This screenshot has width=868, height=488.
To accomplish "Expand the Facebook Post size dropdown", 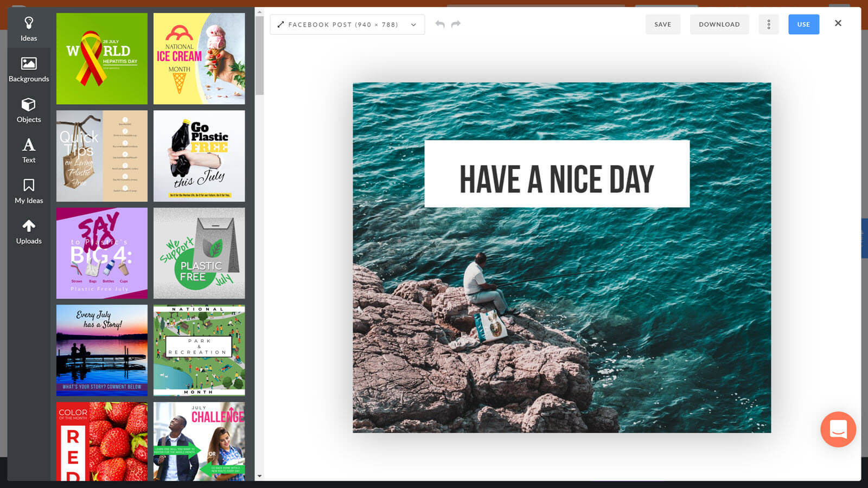I will click(347, 24).
